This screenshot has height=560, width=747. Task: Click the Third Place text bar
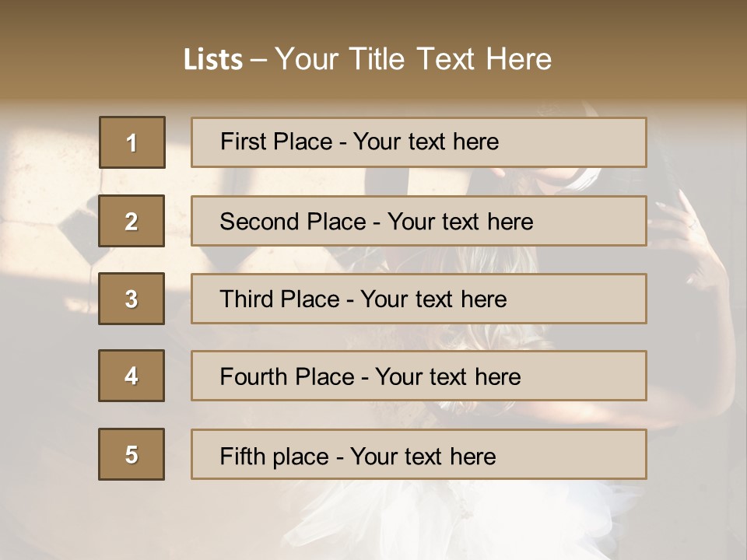point(419,299)
